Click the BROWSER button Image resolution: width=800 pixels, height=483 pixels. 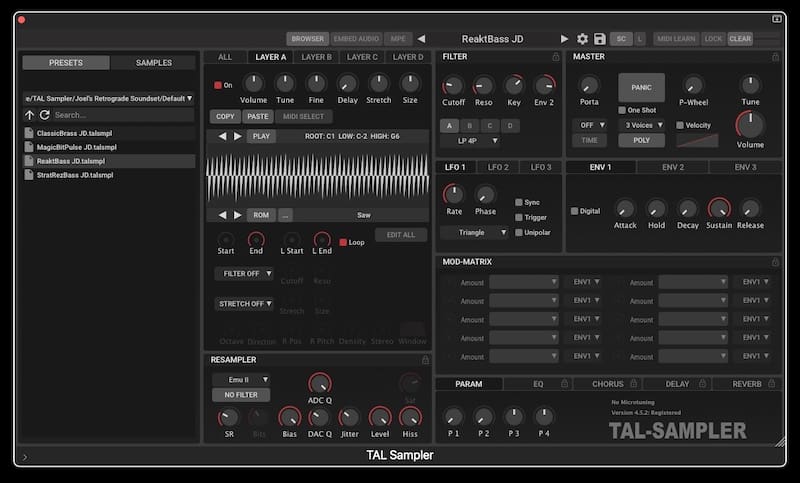(x=308, y=39)
